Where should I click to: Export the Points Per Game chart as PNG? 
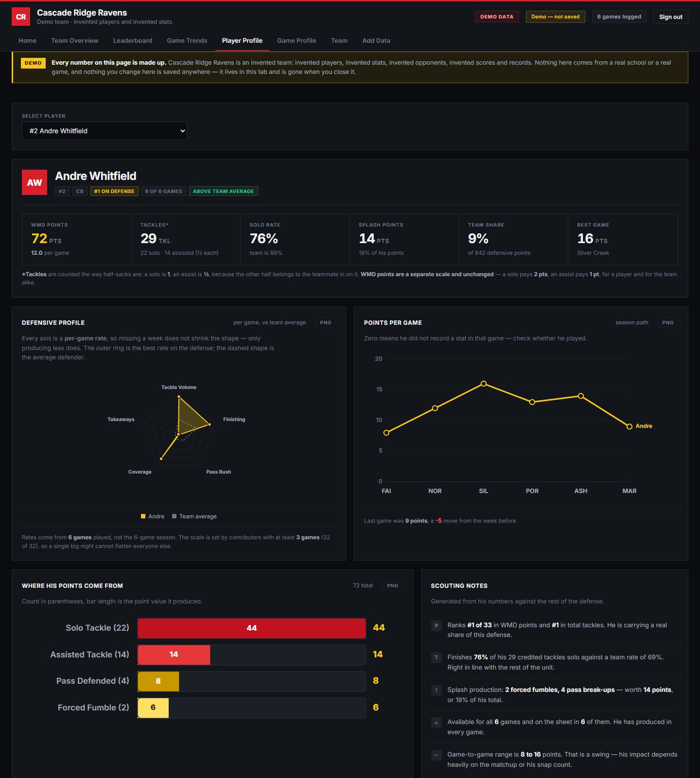point(668,322)
